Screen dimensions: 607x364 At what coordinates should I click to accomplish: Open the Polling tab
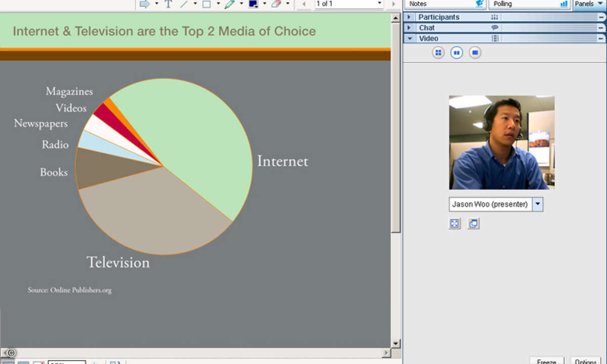click(528, 4)
